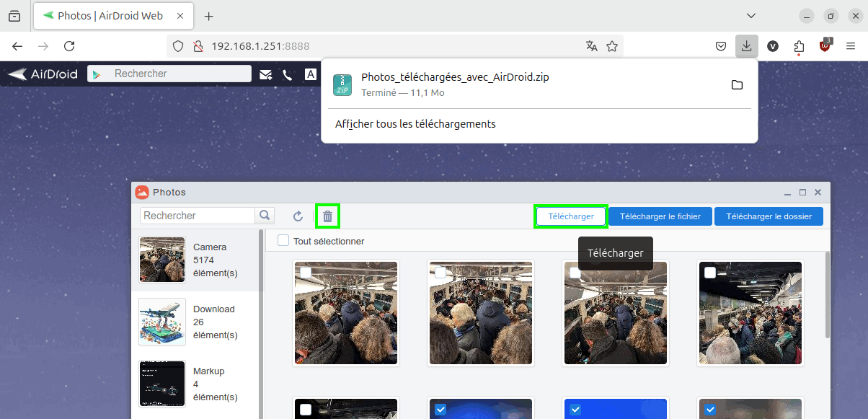Open a new browser tab
This screenshot has width=868, height=419.
[209, 16]
